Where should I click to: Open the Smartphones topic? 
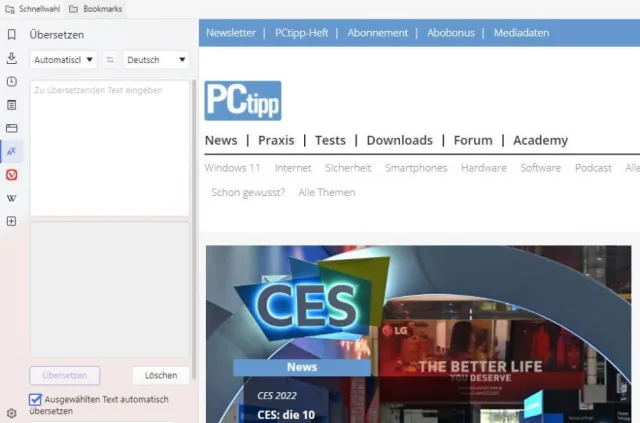click(x=416, y=168)
